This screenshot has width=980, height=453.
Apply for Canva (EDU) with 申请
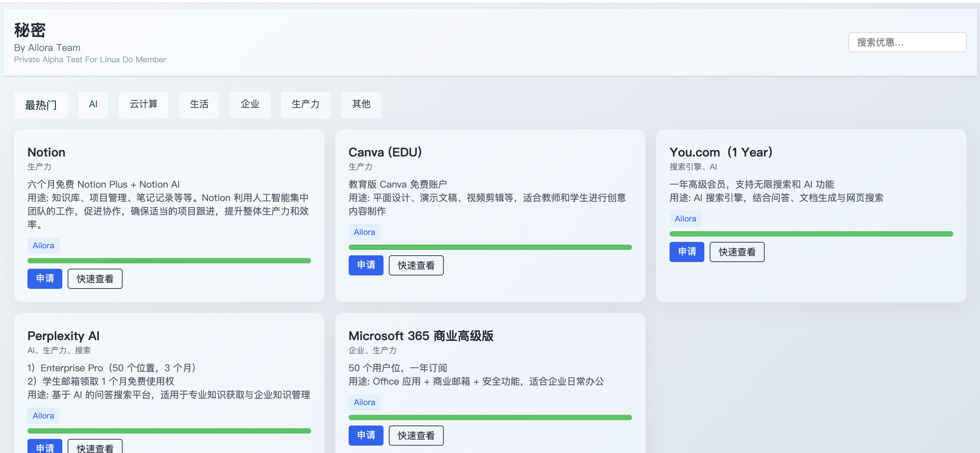click(366, 265)
